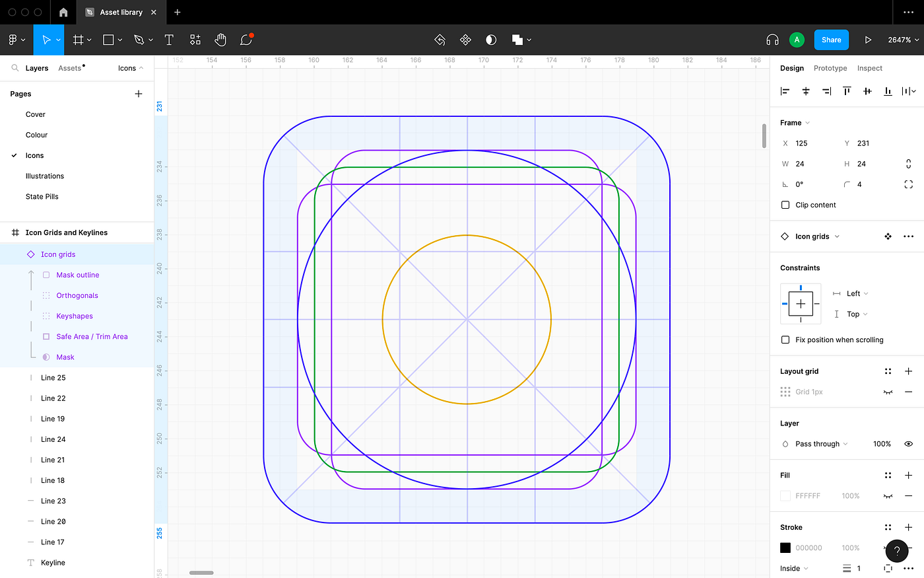Open the Assets panel tab

click(69, 67)
